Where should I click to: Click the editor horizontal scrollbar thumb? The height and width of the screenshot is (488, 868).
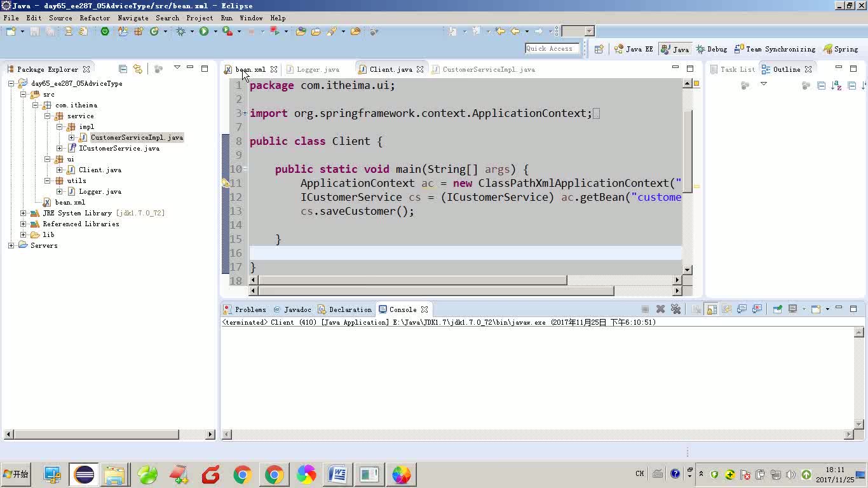(412, 280)
